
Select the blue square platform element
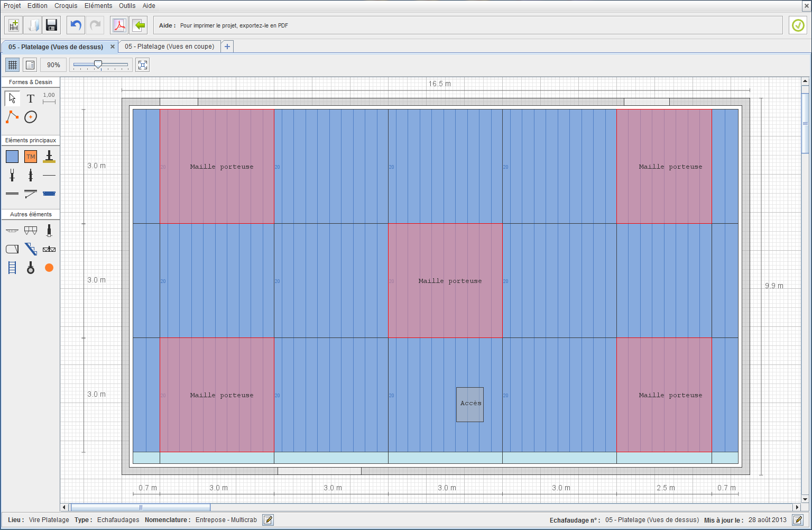pyautogui.click(x=12, y=157)
